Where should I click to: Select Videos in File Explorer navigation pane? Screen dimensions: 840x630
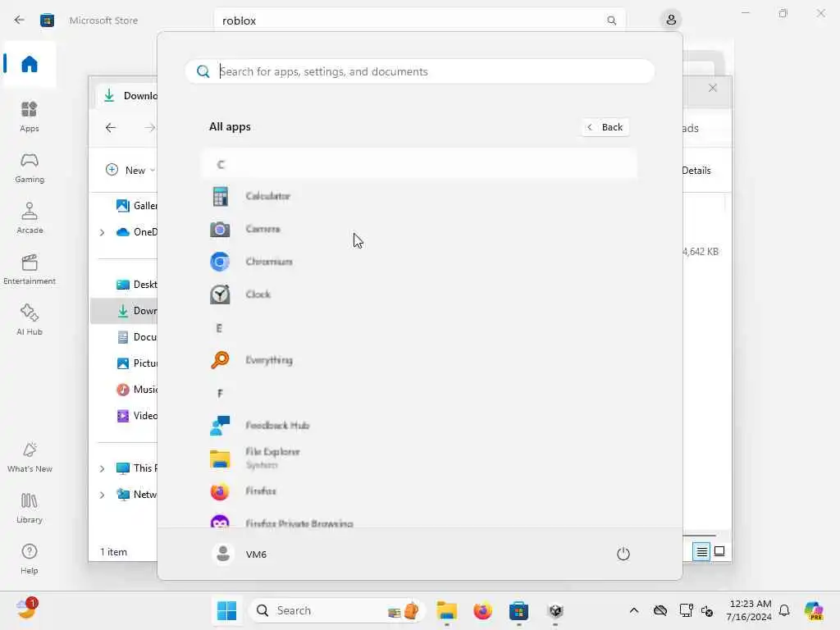click(x=136, y=416)
